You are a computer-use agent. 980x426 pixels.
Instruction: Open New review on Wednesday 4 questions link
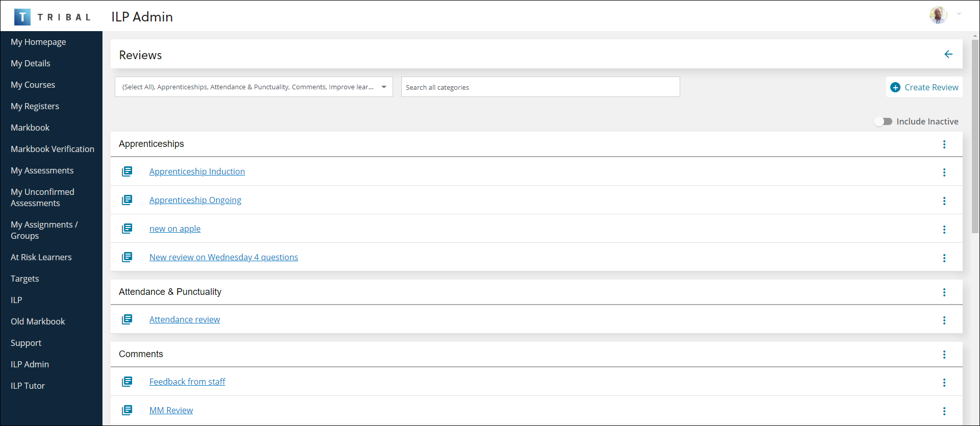coord(223,257)
